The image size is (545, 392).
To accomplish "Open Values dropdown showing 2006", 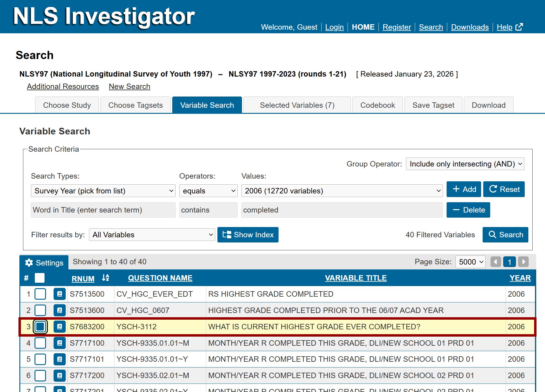I will 342,191.
